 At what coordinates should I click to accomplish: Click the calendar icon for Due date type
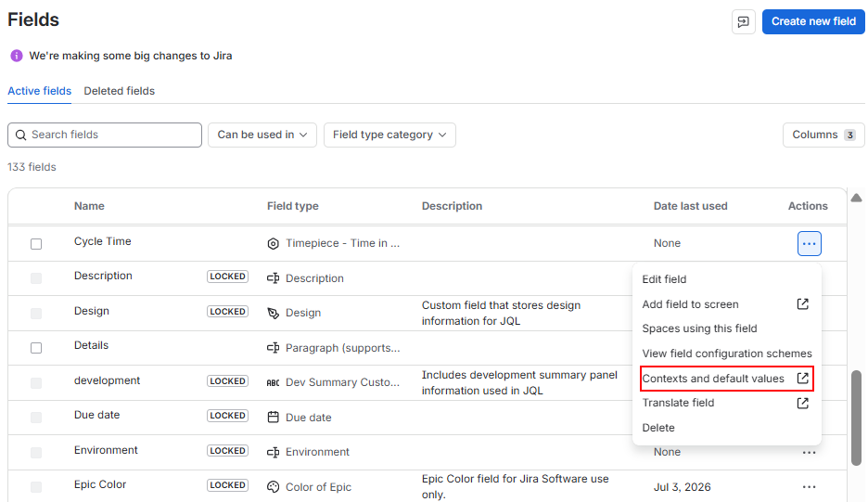pyautogui.click(x=273, y=418)
